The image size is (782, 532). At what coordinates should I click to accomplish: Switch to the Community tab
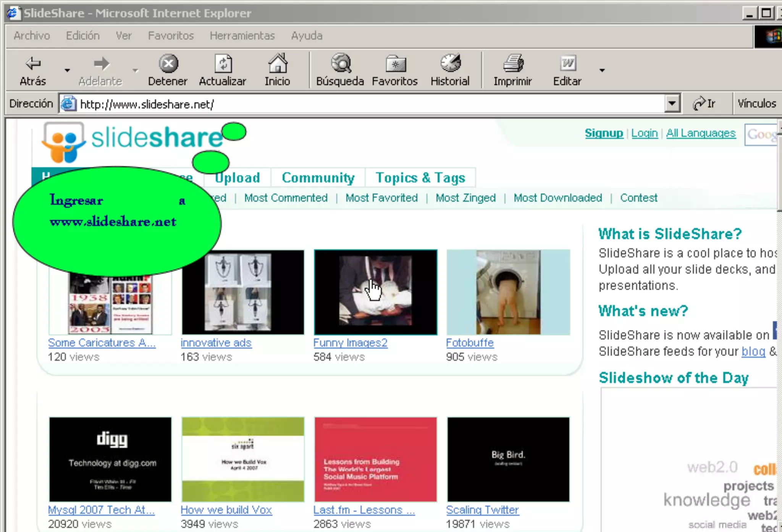click(x=318, y=178)
